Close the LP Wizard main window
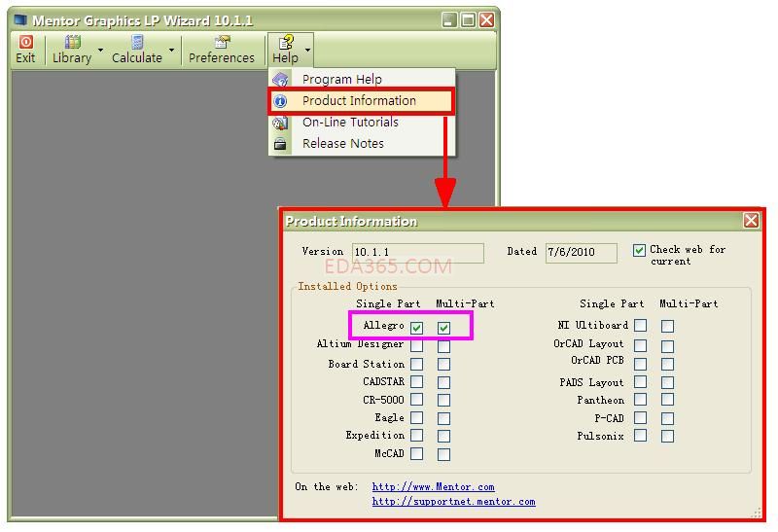This screenshot has height=532, width=778. 487,20
